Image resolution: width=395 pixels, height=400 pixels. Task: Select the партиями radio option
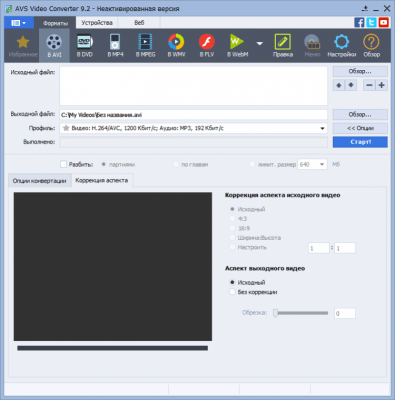103,164
